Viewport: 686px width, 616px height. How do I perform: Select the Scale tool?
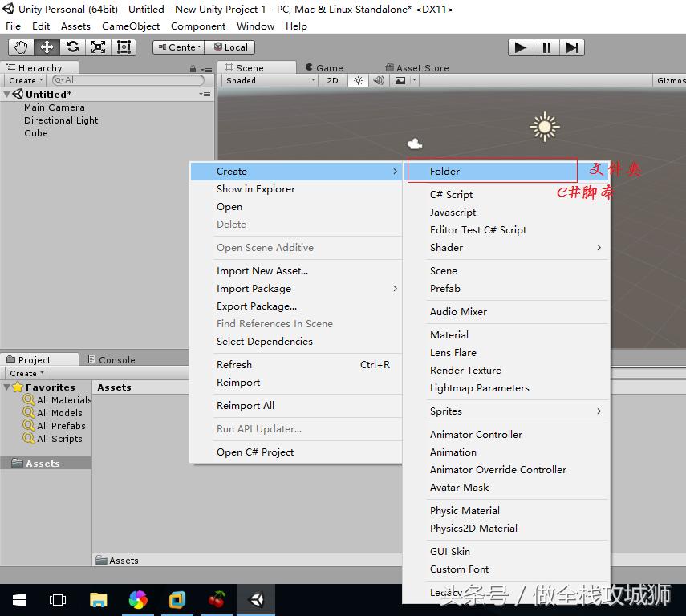click(98, 47)
